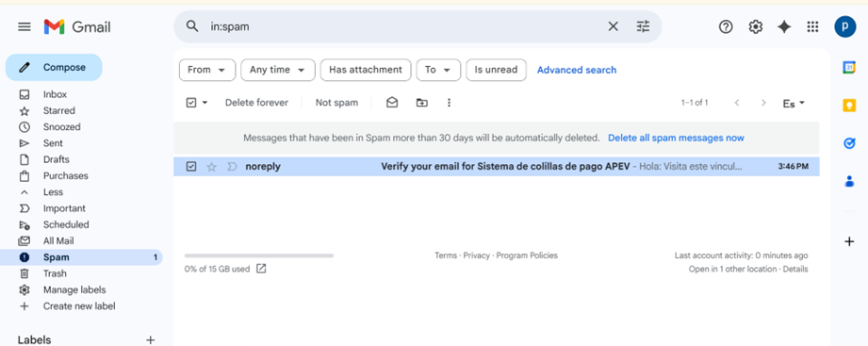This screenshot has width=868, height=346.
Task: Open Advanced search link
Action: click(576, 70)
